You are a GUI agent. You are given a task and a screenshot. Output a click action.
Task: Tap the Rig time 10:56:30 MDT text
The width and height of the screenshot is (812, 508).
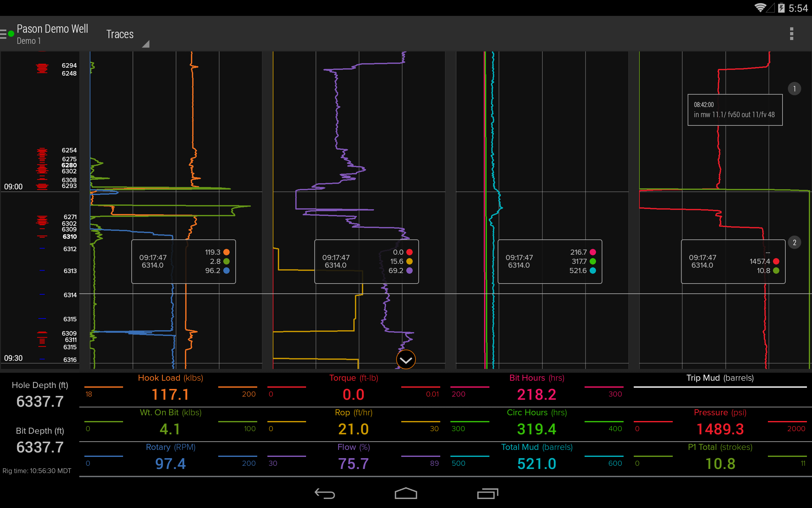coord(37,471)
